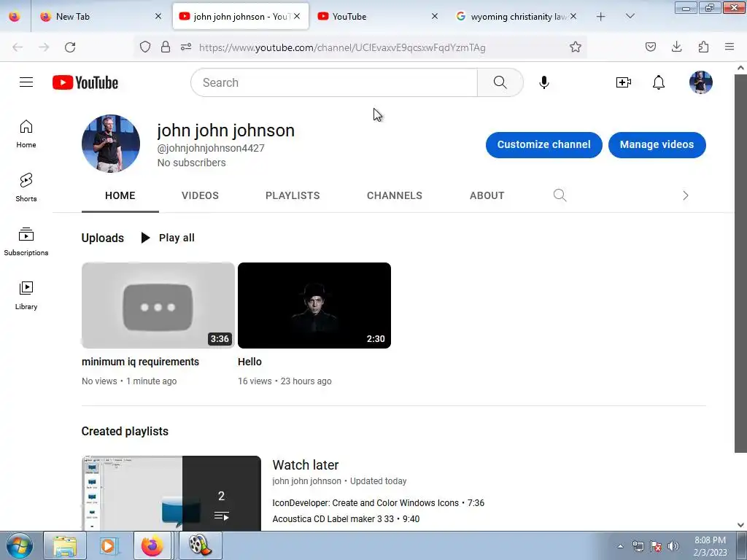Reload the page with the refresh icon
This screenshot has width=747, height=560.
click(x=70, y=47)
